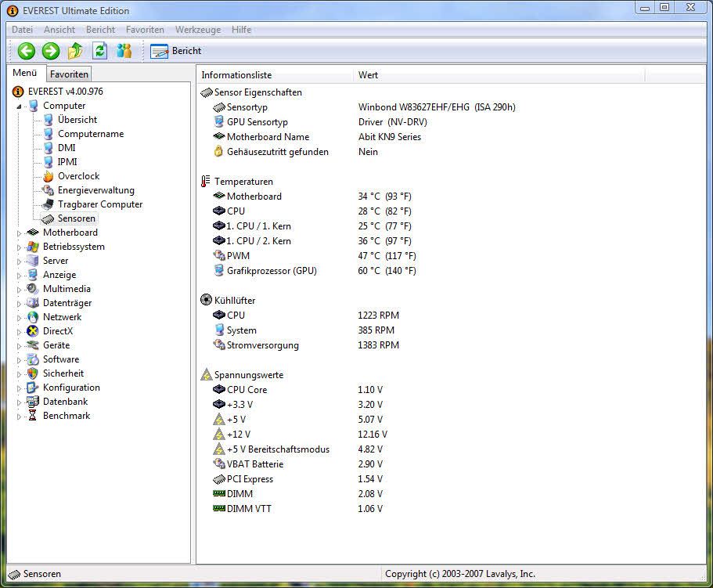Refresh the sensor readings
The width and height of the screenshot is (713, 588).
pyautogui.click(x=99, y=51)
